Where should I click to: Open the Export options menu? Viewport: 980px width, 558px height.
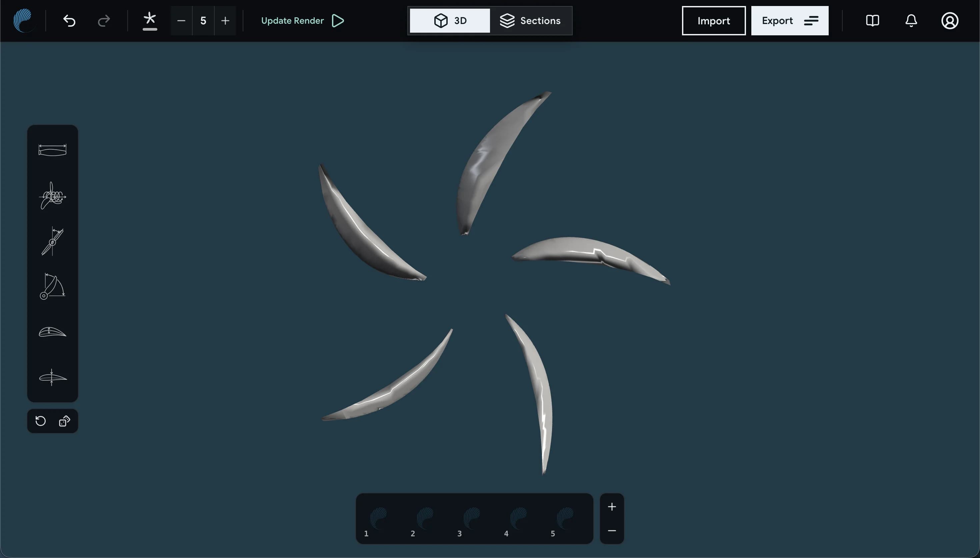pos(790,21)
